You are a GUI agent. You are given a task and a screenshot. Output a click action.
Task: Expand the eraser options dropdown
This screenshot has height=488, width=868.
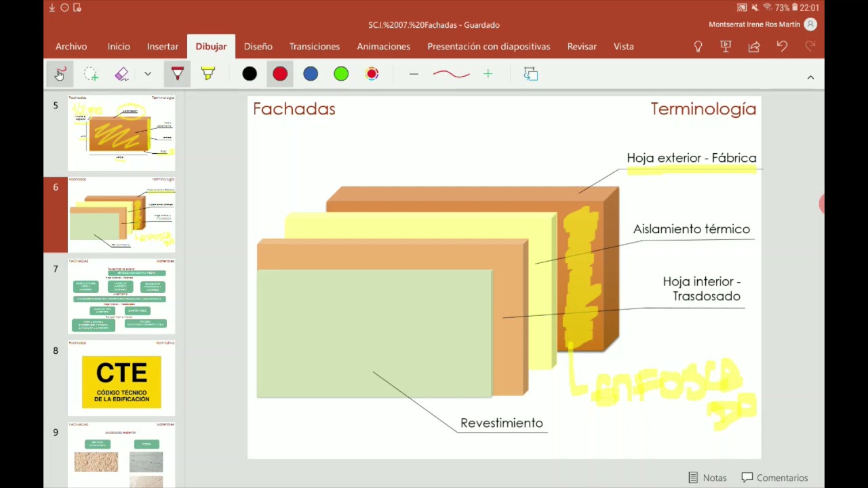point(147,74)
